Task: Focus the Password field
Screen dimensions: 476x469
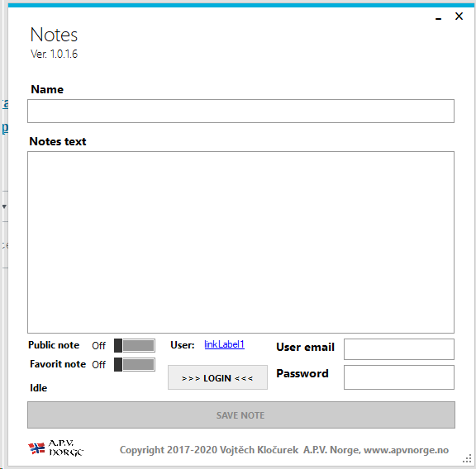Action: (399, 377)
